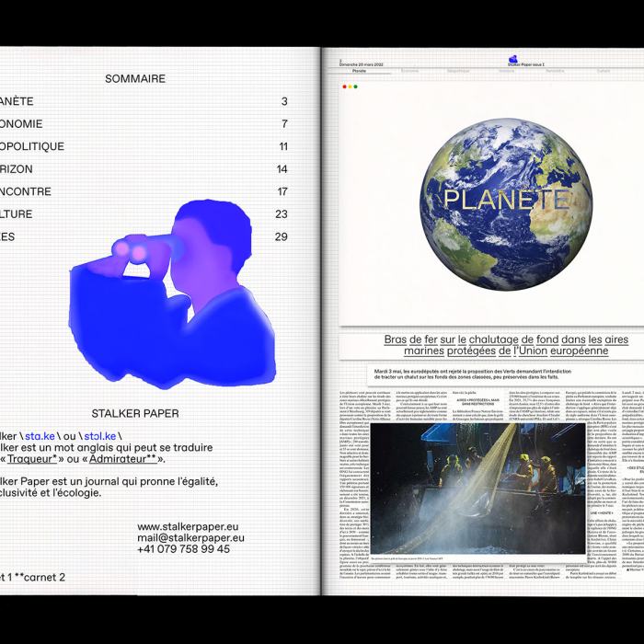Go to the Horizon tab
Image resolution: width=644 pixels, height=644 pixels.
coord(507,71)
